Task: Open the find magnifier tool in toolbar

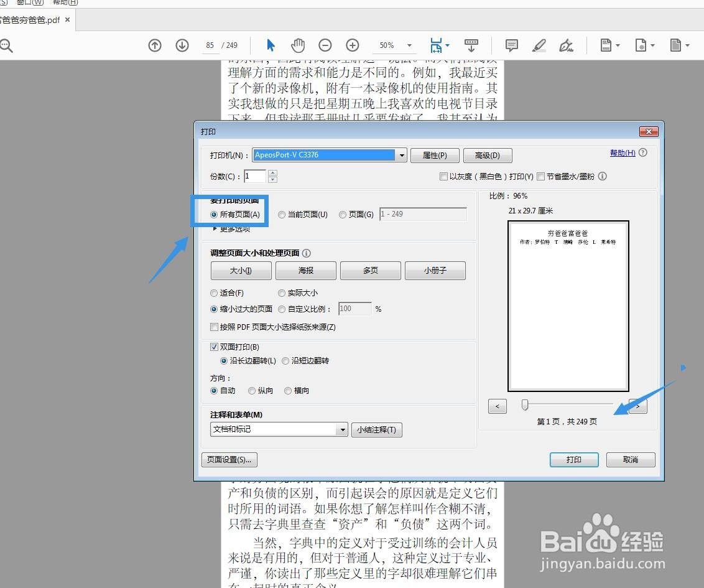Action: (x=6, y=45)
